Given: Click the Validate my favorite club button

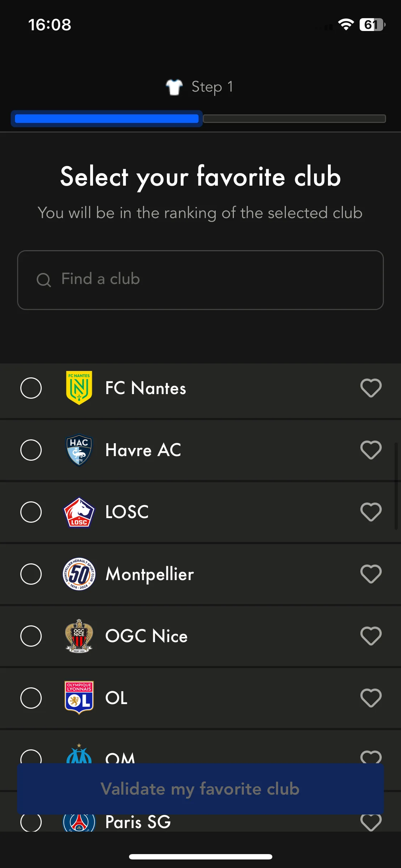Looking at the screenshot, I should (200, 789).
